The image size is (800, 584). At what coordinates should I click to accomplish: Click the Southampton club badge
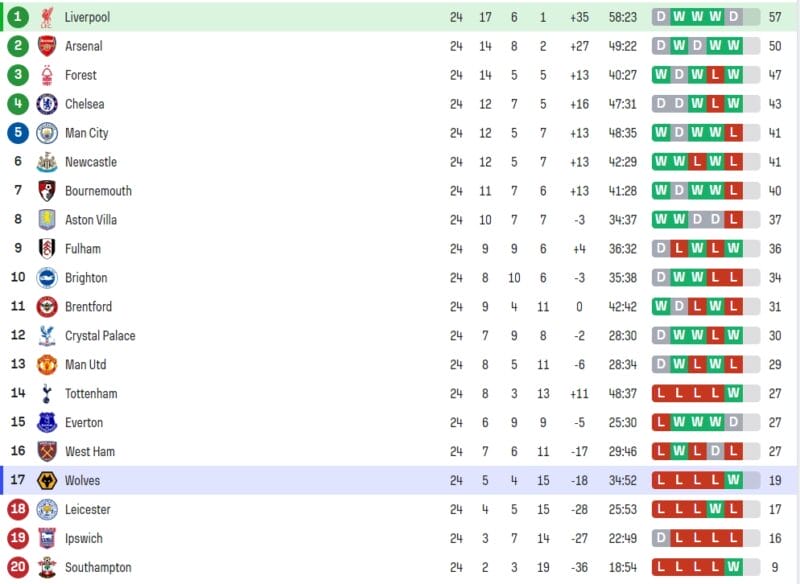[47, 568]
